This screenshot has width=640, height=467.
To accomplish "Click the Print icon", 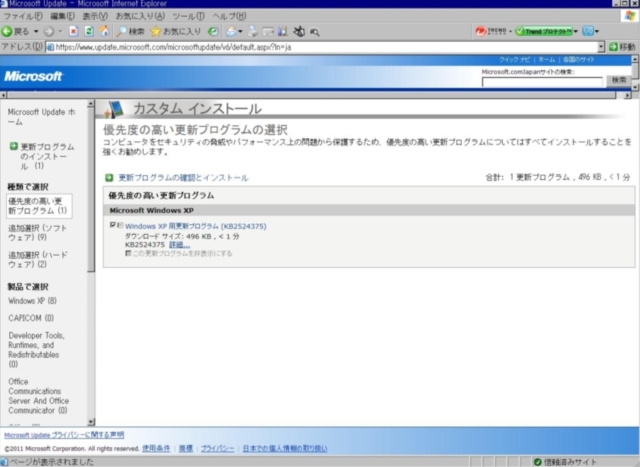I will [253, 31].
